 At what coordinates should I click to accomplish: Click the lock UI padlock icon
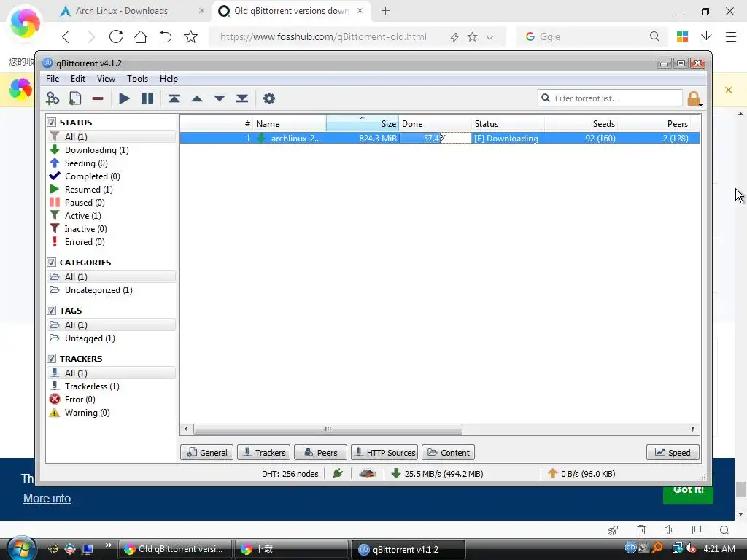coord(694,98)
